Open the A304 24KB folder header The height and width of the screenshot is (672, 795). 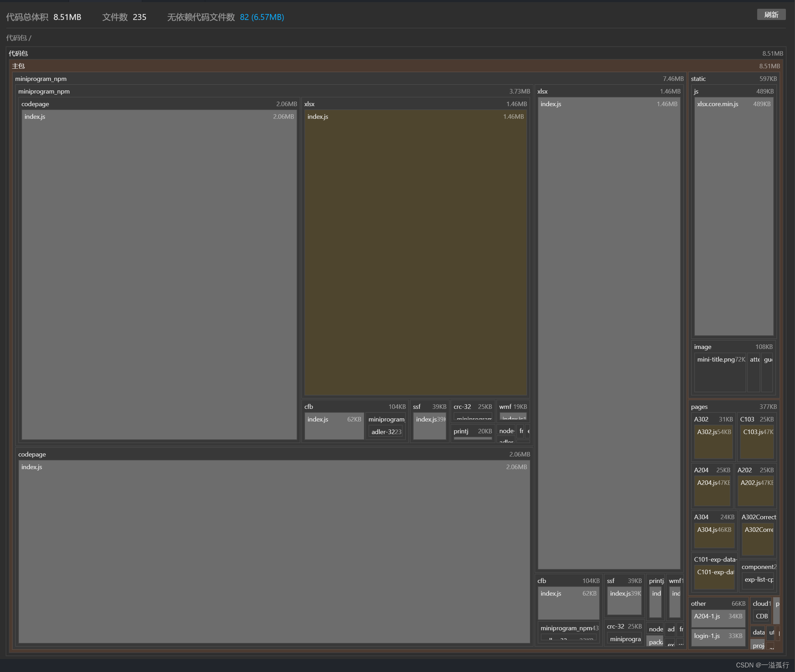pos(714,517)
